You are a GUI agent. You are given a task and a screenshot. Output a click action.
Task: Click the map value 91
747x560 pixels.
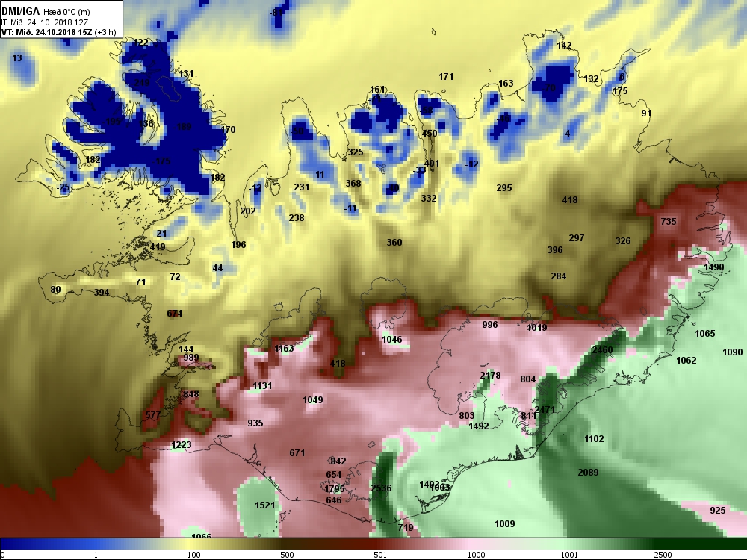pyautogui.click(x=646, y=113)
